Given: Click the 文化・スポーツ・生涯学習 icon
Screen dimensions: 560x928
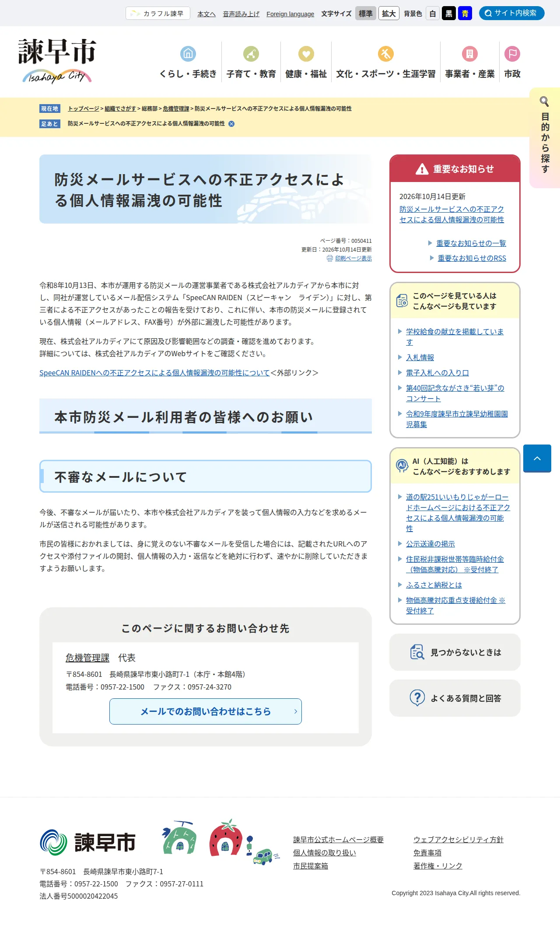Looking at the screenshot, I should 386,54.
